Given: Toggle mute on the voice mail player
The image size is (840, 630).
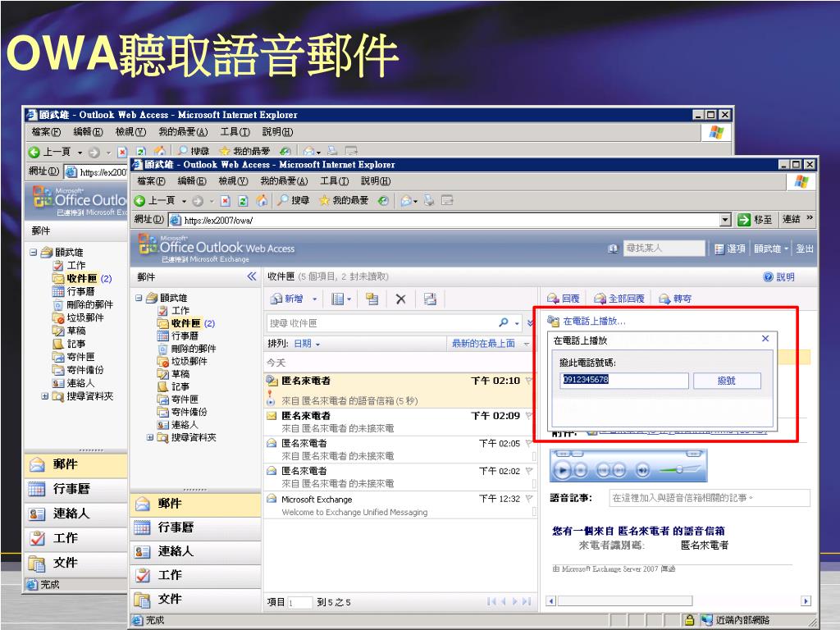Looking at the screenshot, I should (x=642, y=470).
